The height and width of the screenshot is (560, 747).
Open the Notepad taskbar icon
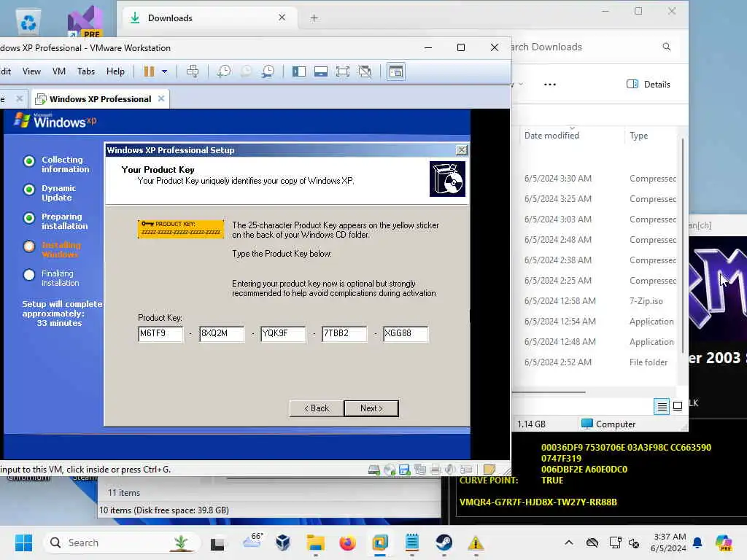tap(412, 542)
